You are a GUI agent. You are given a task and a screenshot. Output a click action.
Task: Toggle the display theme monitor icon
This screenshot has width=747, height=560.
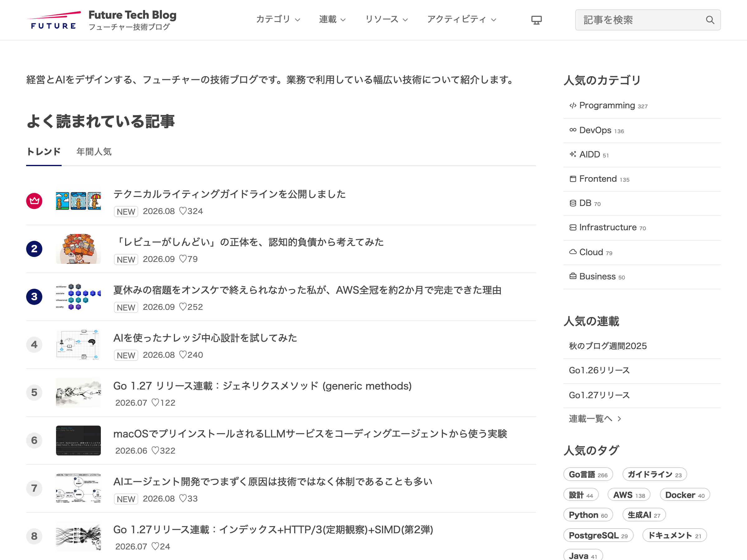tap(536, 20)
